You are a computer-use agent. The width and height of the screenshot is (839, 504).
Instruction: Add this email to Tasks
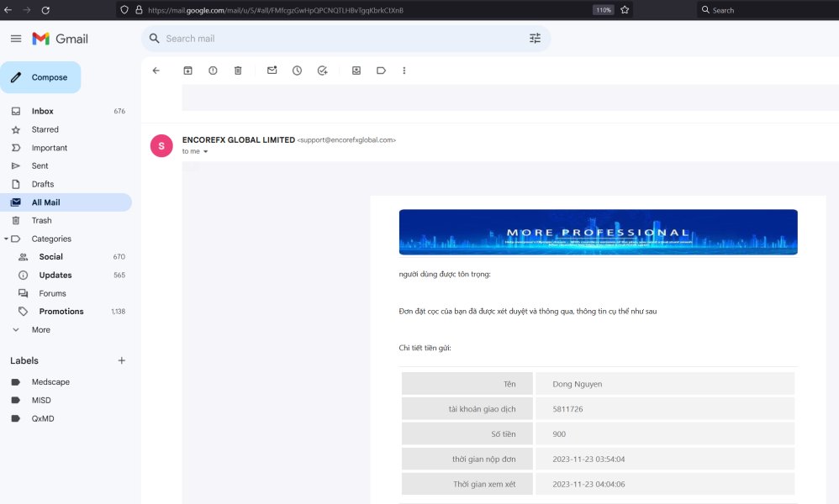coord(322,71)
